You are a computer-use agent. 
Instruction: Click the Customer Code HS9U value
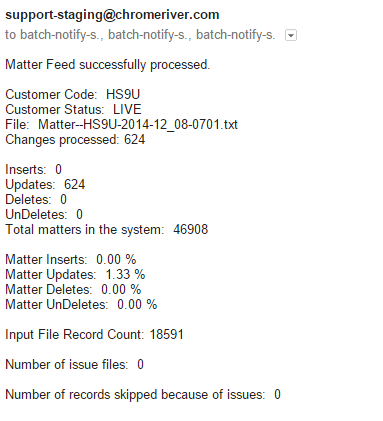[123, 95]
